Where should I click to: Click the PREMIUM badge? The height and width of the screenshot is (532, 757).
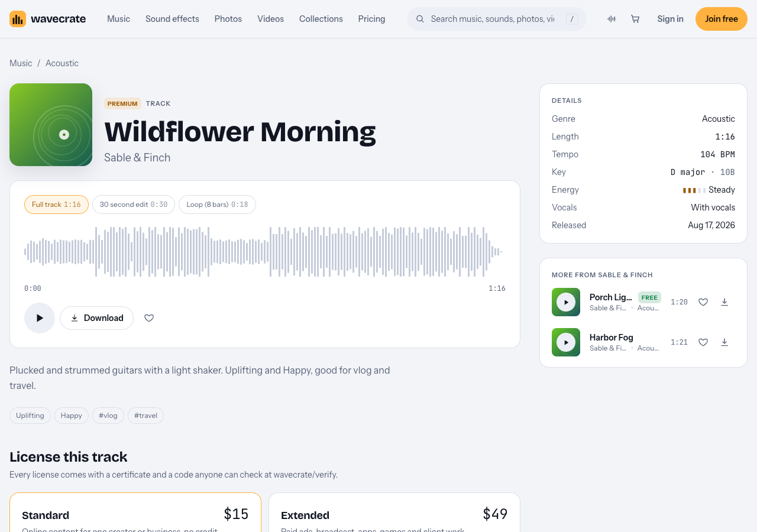(x=122, y=103)
